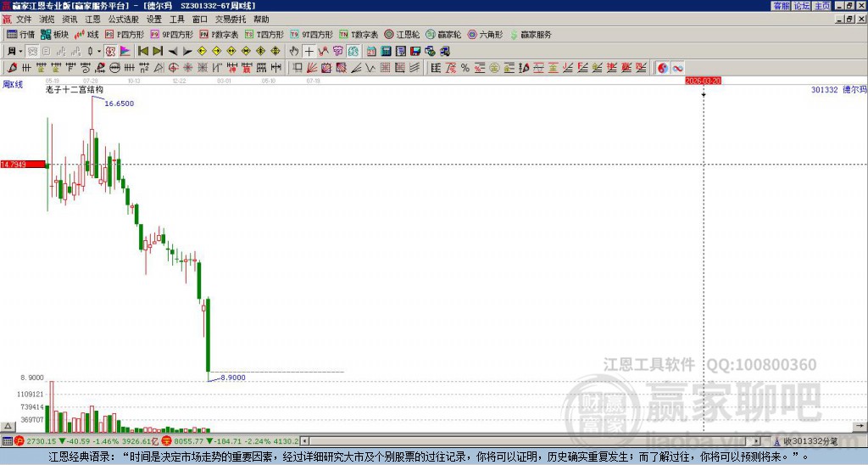
Task: Click black right-arrow move icon
Action: 187,52
